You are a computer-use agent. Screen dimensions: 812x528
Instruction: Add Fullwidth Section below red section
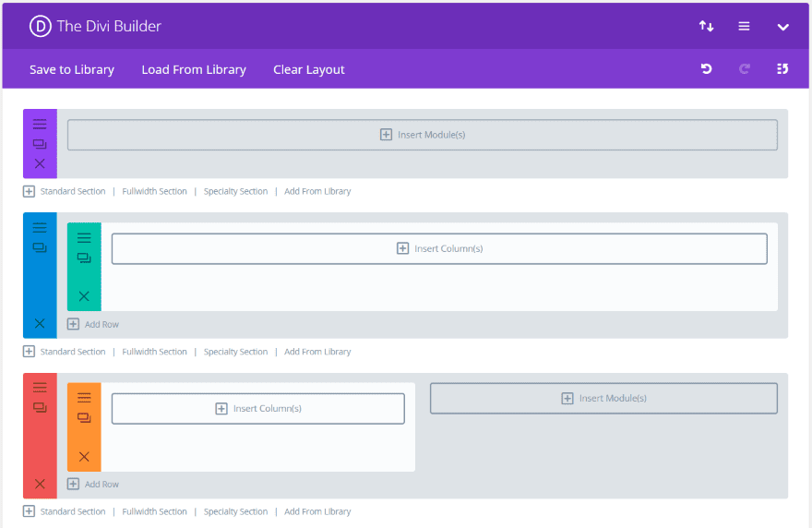point(154,511)
